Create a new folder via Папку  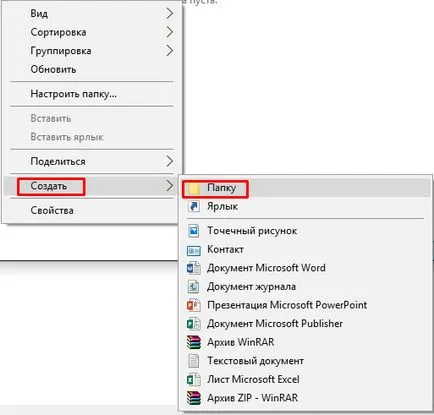(306, 188)
